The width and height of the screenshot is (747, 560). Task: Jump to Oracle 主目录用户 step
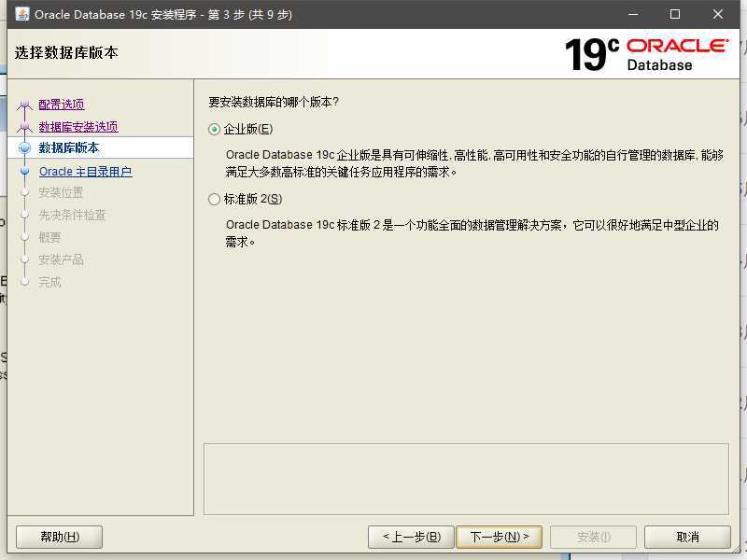(x=85, y=172)
